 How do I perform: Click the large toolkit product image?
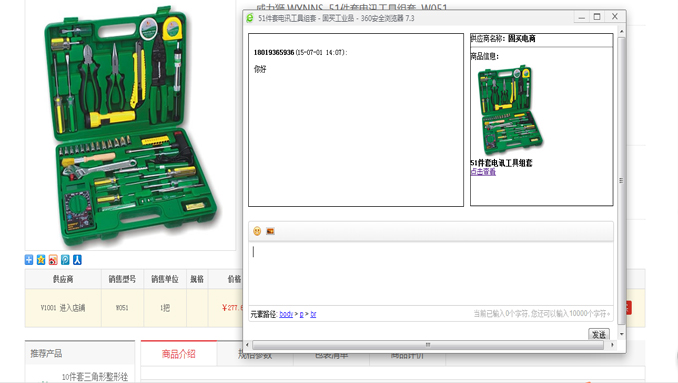(x=130, y=125)
